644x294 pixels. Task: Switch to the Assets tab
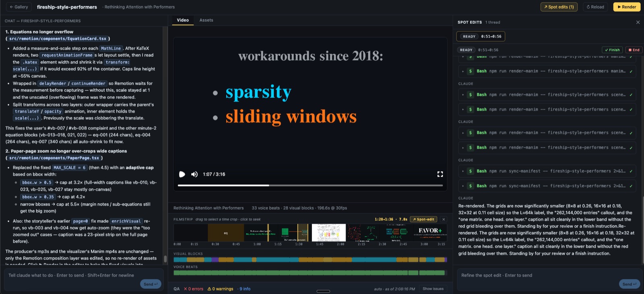pyautogui.click(x=206, y=20)
